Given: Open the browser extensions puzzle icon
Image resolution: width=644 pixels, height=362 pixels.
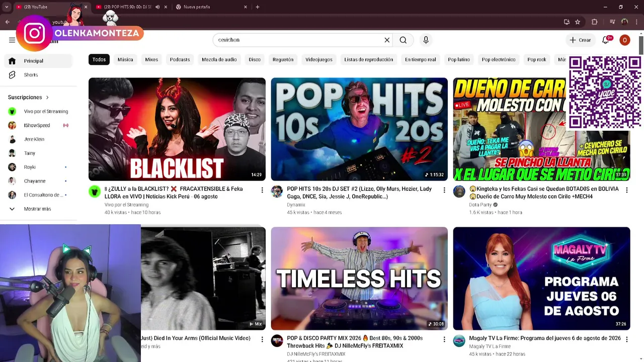Looking at the screenshot, I should [x=594, y=22].
